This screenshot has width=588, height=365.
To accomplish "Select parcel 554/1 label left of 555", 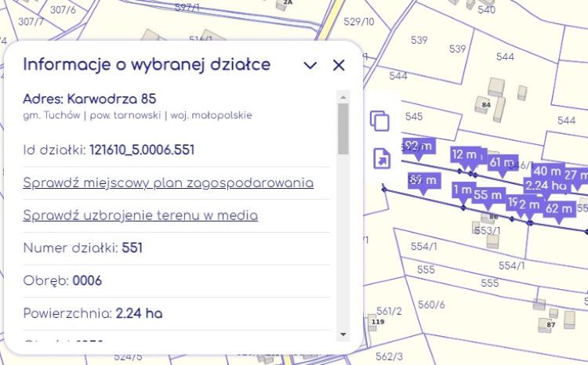I will pyautogui.click(x=423, y=246).
